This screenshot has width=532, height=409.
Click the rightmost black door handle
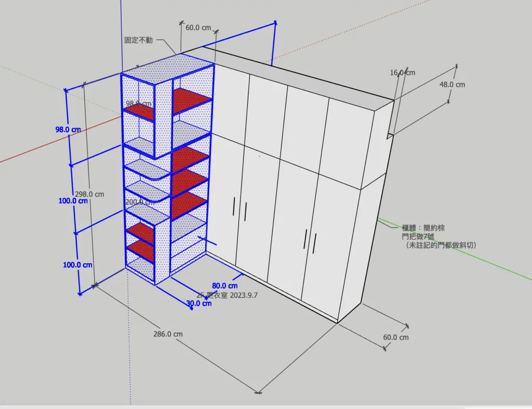(314, 243)
